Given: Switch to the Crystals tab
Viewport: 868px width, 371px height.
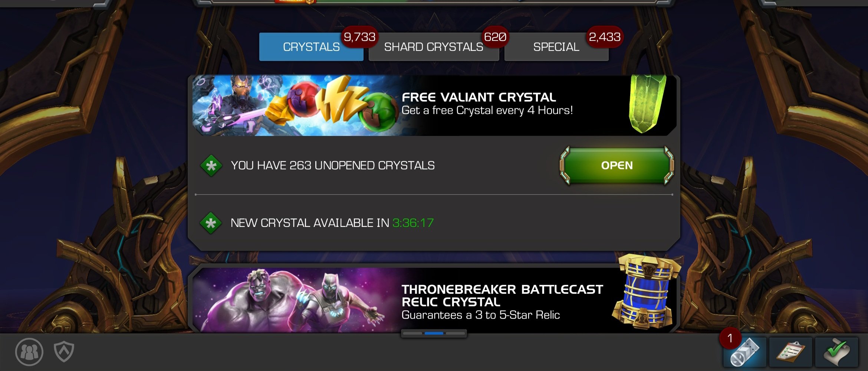Looking at the screenshot, I should point(311,47).
